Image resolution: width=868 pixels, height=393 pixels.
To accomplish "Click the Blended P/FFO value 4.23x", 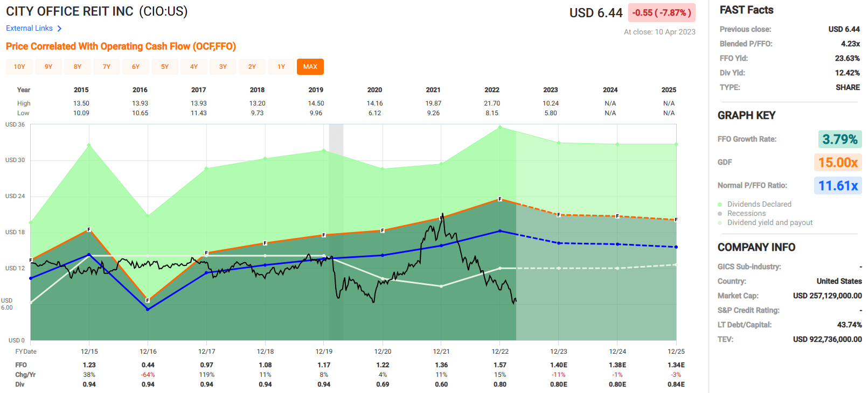I will [850, 44].
